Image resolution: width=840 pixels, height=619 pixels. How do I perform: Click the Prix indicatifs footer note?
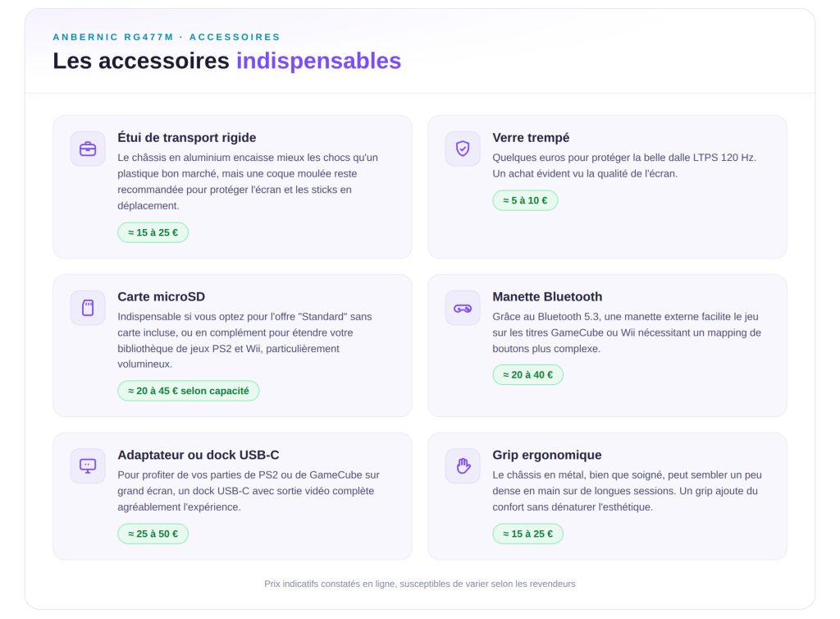point(420,584)
